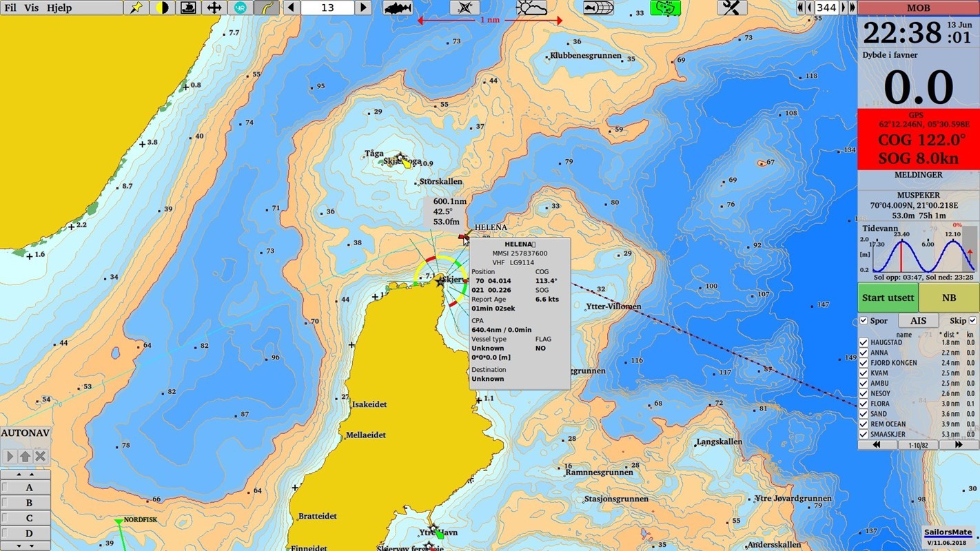
Task: Click the teal YR weather icon
Action: (x=241, y=8)
